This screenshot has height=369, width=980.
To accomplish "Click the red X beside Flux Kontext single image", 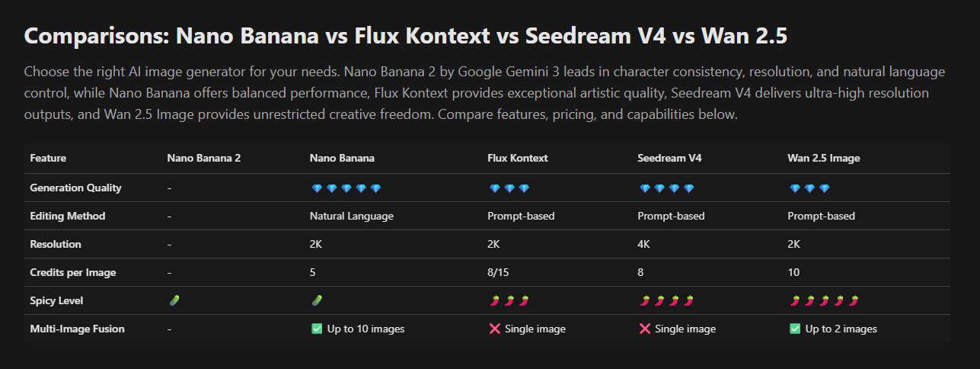I will [493, 329].
